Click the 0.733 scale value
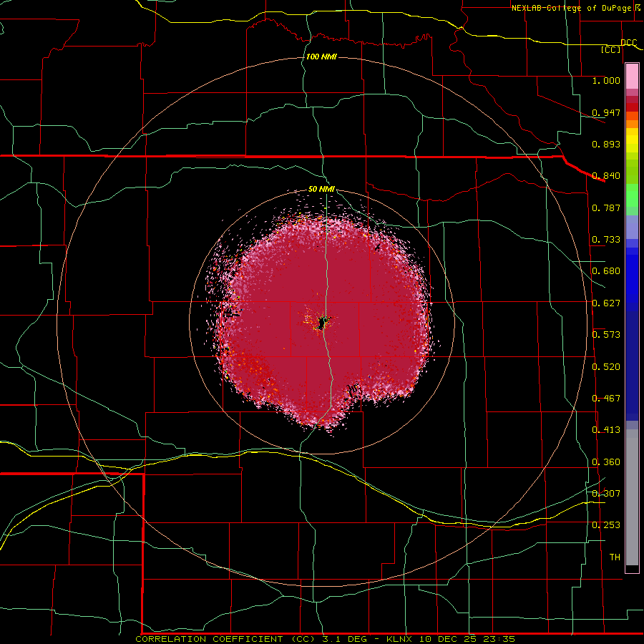This screenshot has height=644, width=644. pyautogui.click(x=606, y=240)
